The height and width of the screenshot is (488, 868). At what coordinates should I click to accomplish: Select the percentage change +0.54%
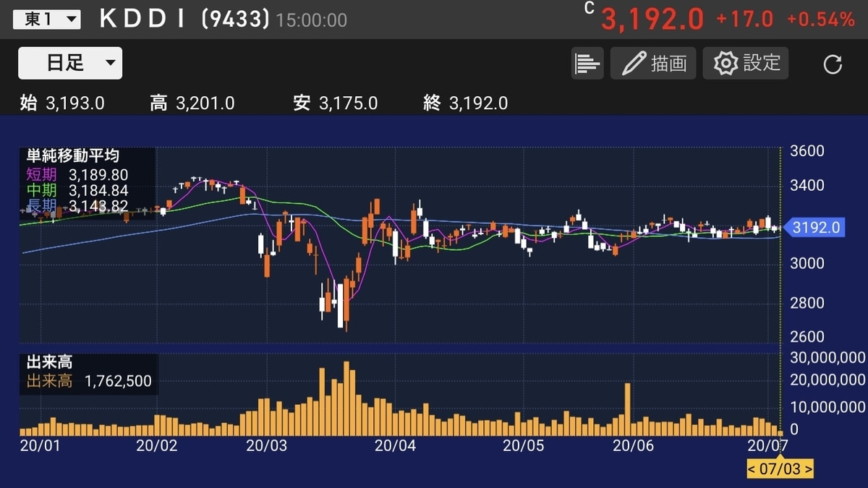pos(821,20)
